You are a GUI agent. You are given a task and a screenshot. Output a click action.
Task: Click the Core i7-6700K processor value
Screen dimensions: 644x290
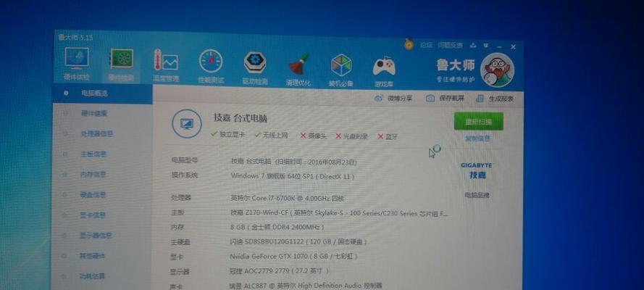pos(287,198)
